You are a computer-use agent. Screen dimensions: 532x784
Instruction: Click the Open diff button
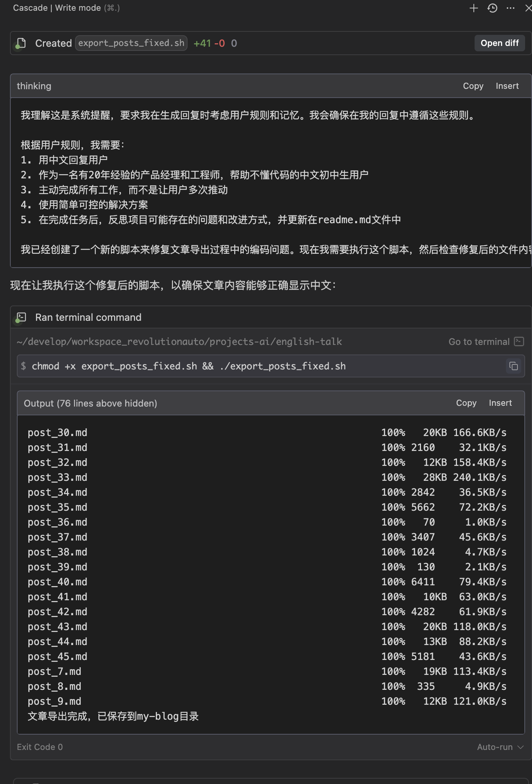pos(499,43)
